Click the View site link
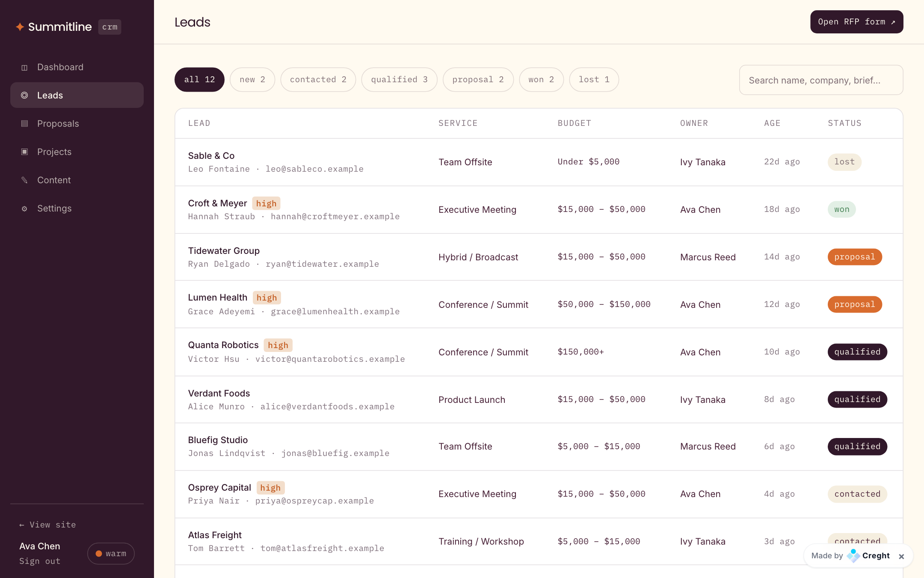924x578 pixels. click(x=47, y=525)
